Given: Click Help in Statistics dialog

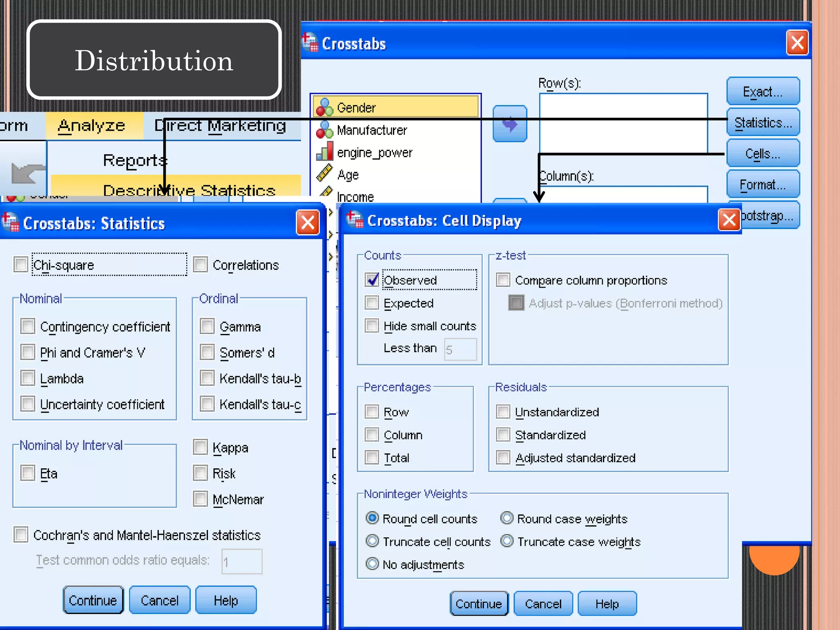Looking at the screenshot, I should tap(226, 600).
